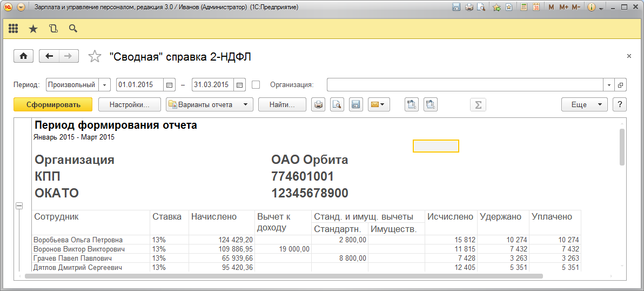Expand the Период type dropdown
Screen dimensions: 644x291
(x=105, y=85)
